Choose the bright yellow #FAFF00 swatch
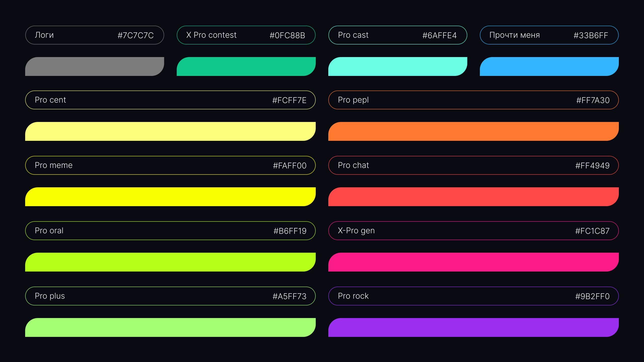The width and height of the screenshot is (644, 362). (170, 197)
